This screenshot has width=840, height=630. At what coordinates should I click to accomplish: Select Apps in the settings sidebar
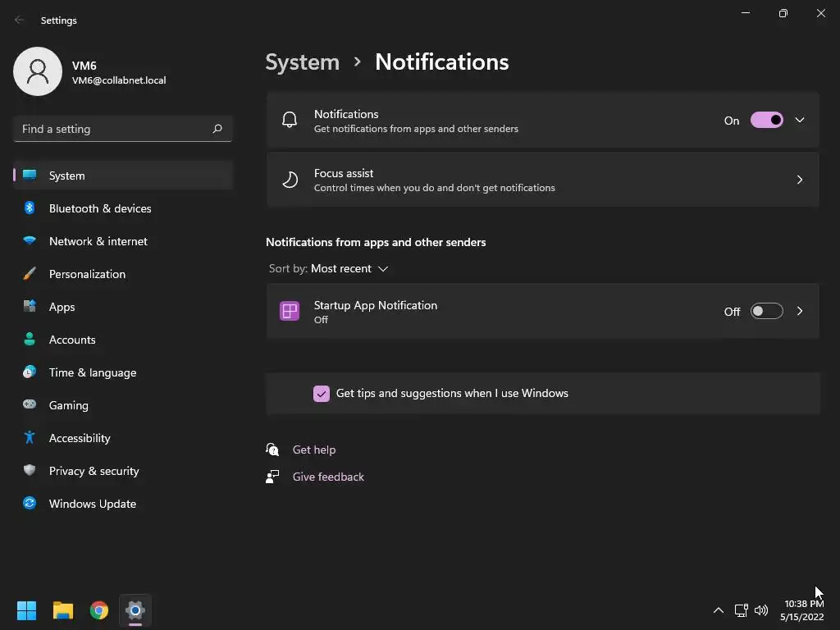coord(62,307)
